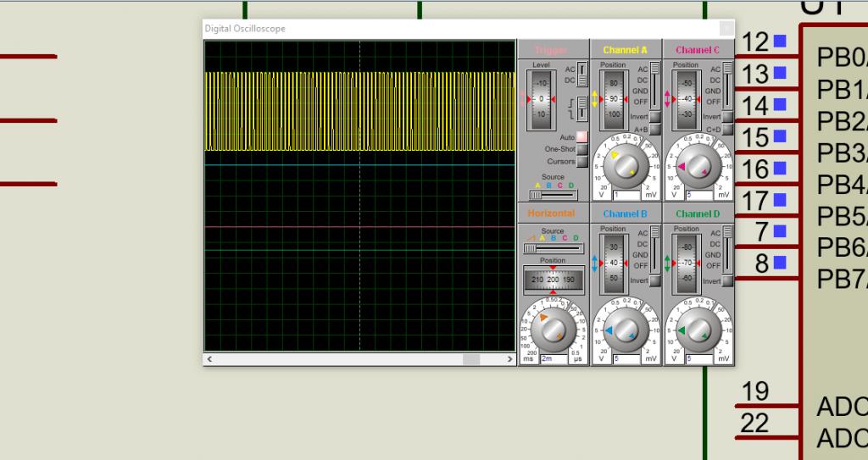Set Channel A coupling slider
This screenshot has height=460, width=868.
655,86
